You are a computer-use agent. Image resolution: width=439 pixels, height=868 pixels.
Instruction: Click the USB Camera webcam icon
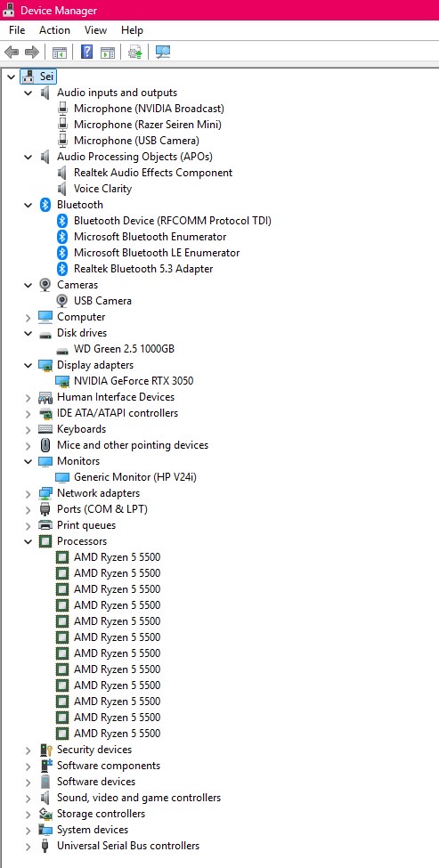click(x=62, y=301)
